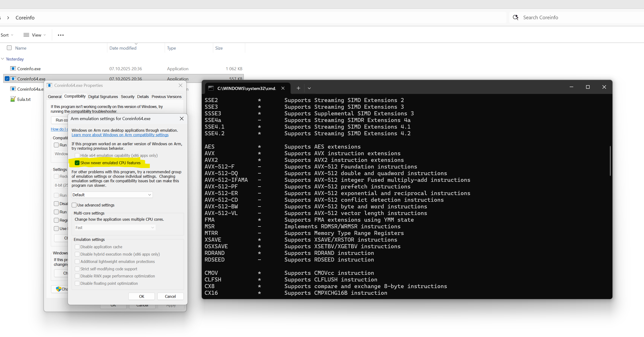Viewport: 644px width, 337px height.
Task: Click the breadcrumb chevron before Coreinfo
Action: point(8,18)
